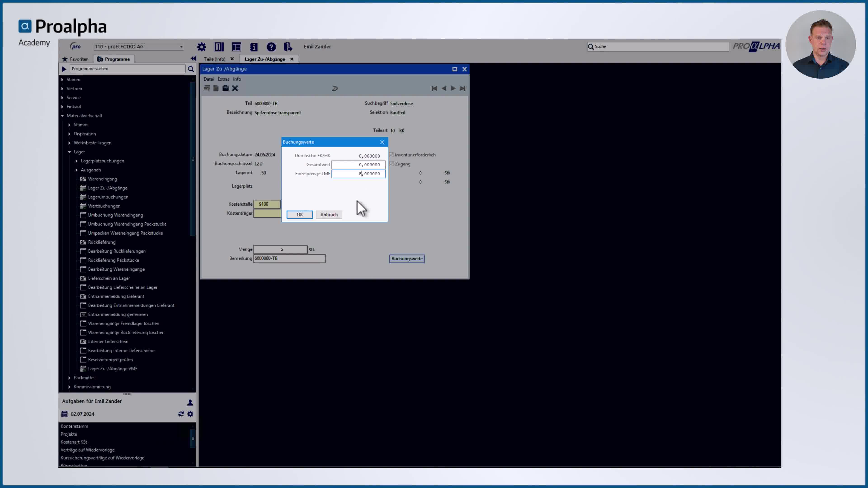
Task: Toggle the Zugang checkbox
Action: [x=391, y=164]
